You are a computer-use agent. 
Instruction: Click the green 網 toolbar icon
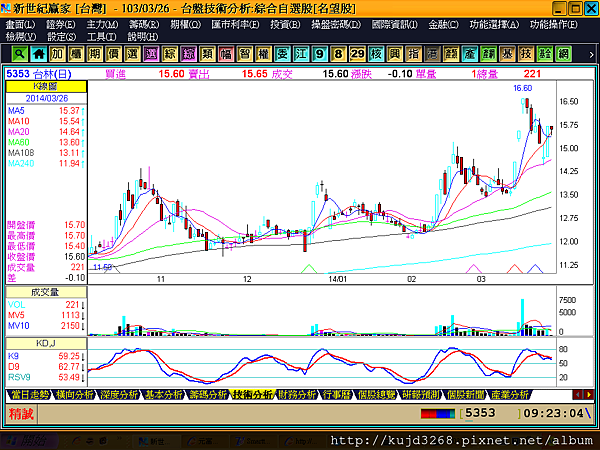[563, 54]
